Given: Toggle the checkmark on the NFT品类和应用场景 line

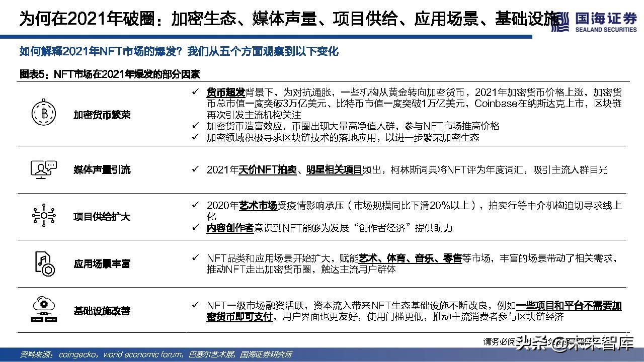Looking at the screenshot, I should (x=195, y=257).
